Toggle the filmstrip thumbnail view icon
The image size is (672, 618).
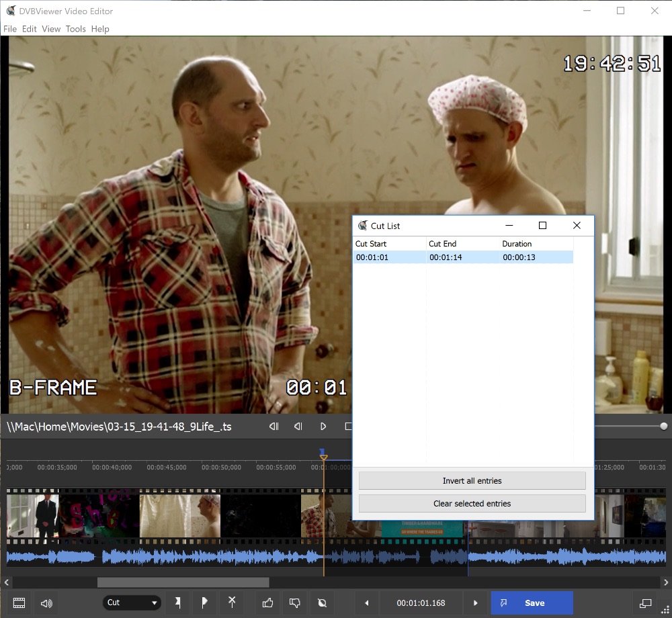19,603
